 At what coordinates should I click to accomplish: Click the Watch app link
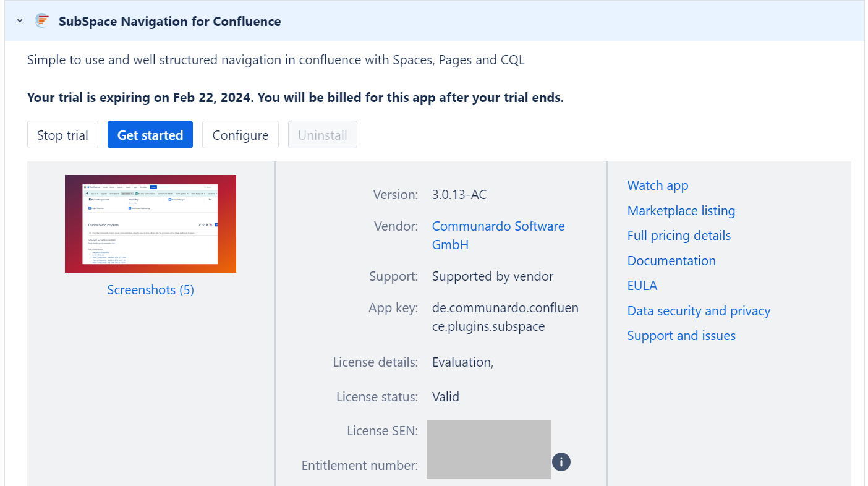coord(657,185)
